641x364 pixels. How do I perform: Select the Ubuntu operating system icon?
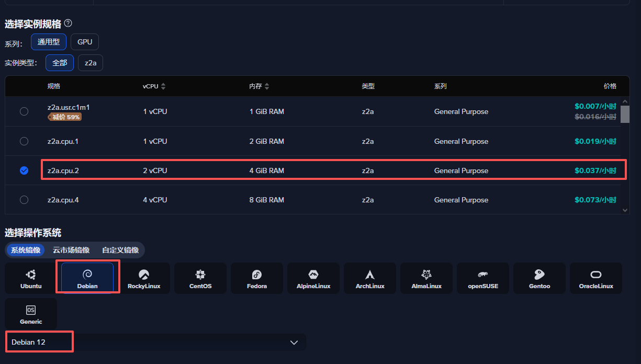tap(31, 278)
